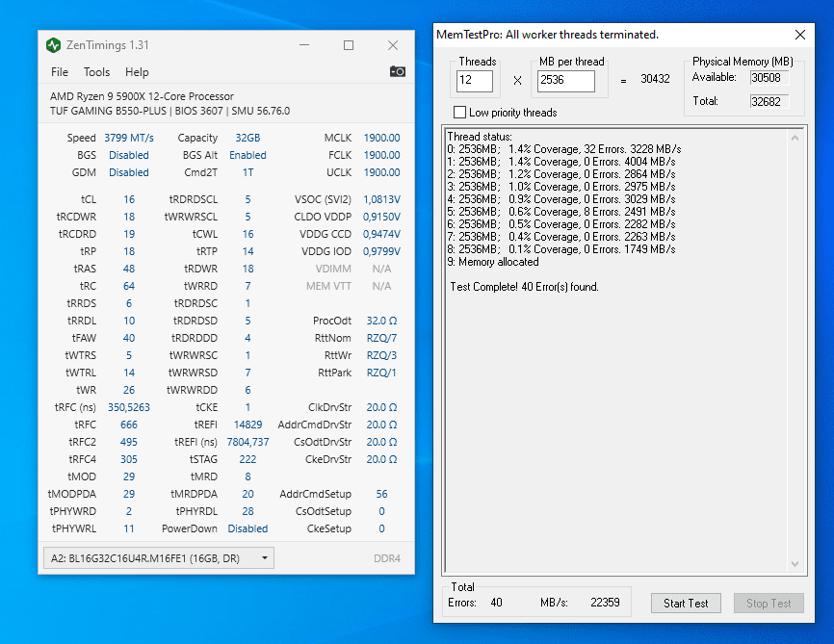Click the GDM value Disabled
The height and width of the screenshot is (644, 834).
[129, 172]
